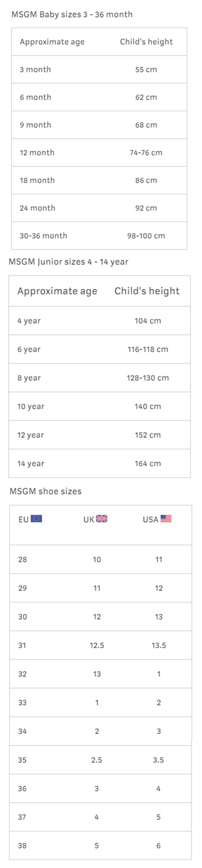Select the 98-100 cm height value
This screenshot has height=868, width=202.
[x=146, y=236]
